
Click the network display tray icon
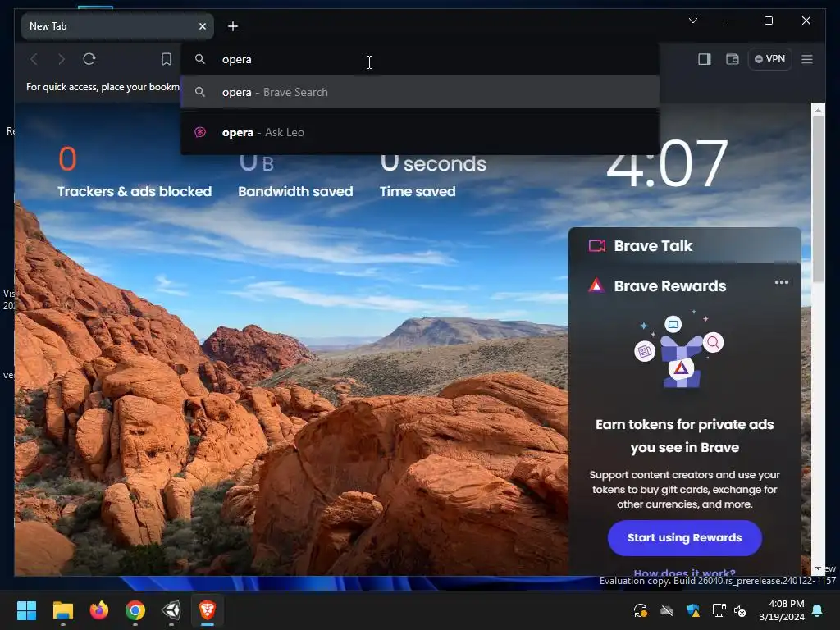click(x=719, y=610)
